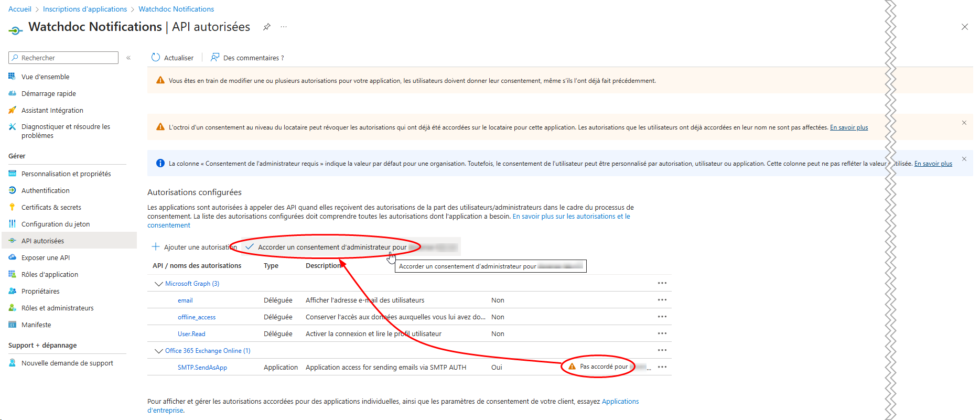This screenshot has height=420, width=980.
Task: Close the API autorisées pane
Action: pos(965,27)
